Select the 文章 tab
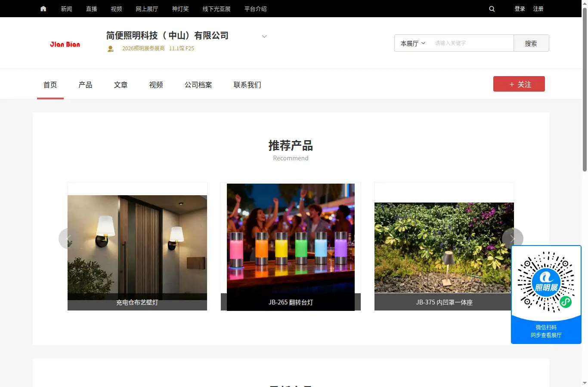 point(121,85)
